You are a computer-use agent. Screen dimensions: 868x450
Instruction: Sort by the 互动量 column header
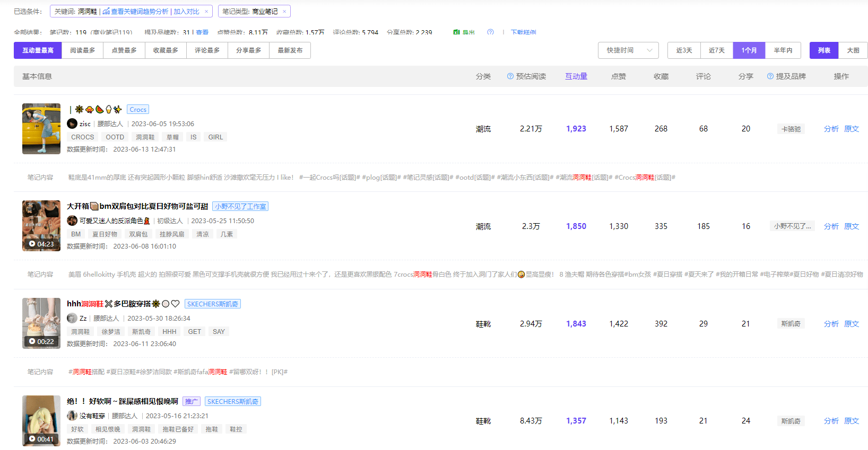(x=576, y=76)
